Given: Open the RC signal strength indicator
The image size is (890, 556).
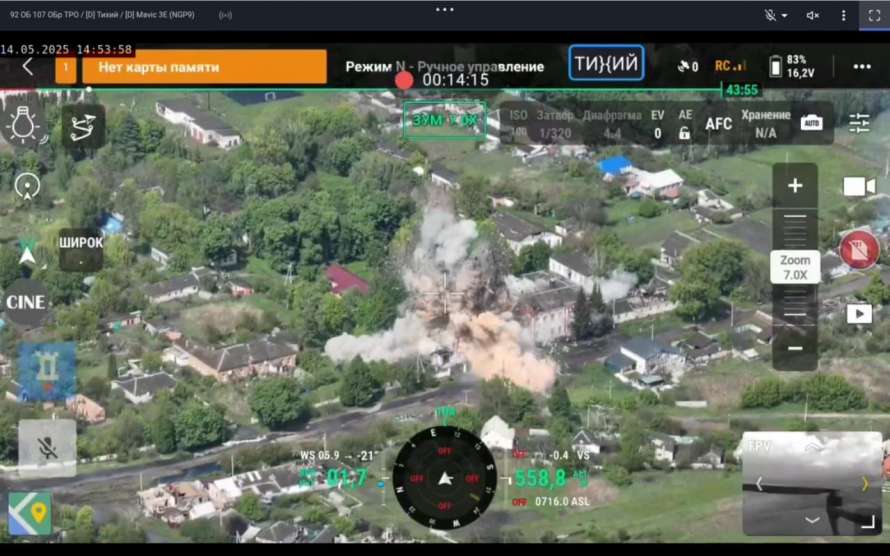Looking at the screenshot, I should tap(729, 66).
